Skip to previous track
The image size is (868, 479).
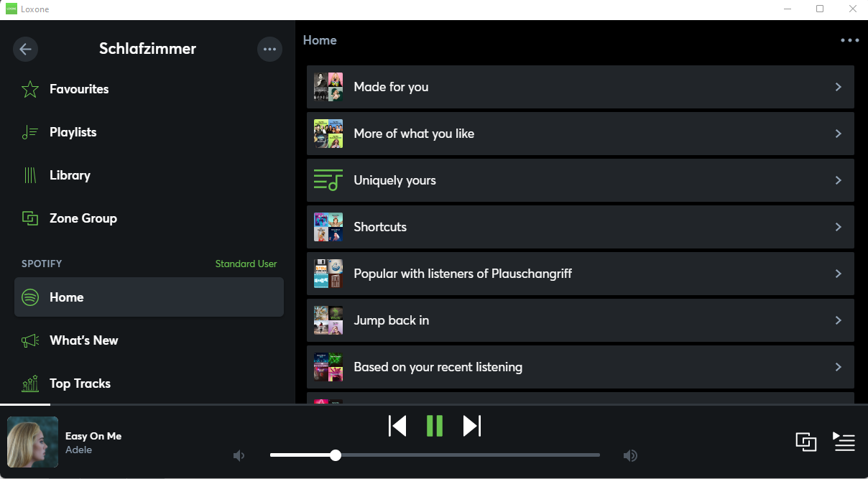click(x=397, y=426)
